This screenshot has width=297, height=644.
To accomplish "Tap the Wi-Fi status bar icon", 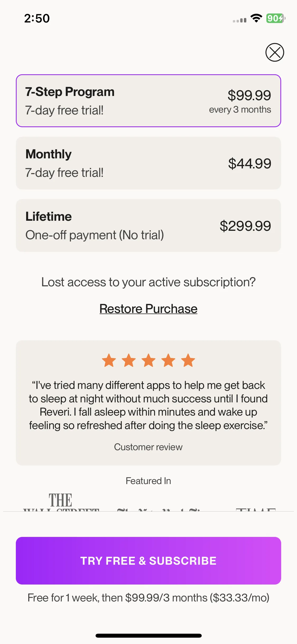I will 256,18.
